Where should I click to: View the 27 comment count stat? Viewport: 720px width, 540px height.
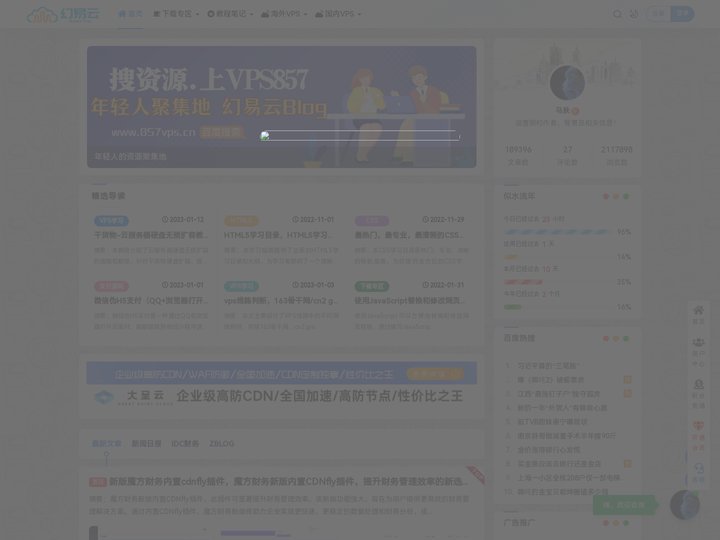[x=568, y=155]
